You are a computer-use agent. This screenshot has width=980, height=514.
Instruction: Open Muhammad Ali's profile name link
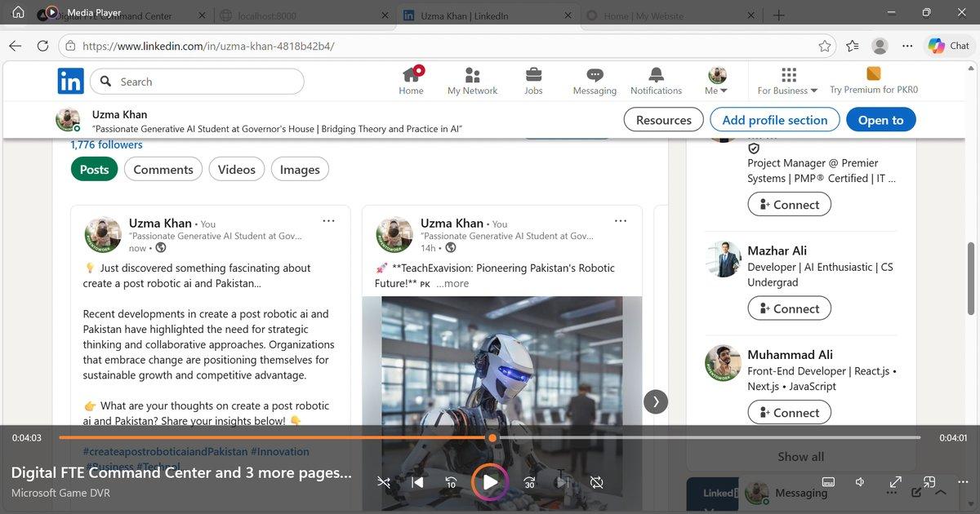790,354
